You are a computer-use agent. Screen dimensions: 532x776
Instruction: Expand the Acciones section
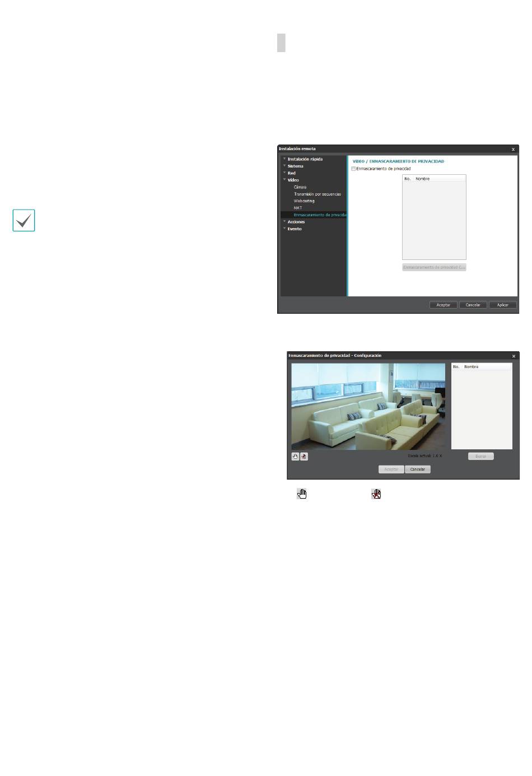click(284, 222)
